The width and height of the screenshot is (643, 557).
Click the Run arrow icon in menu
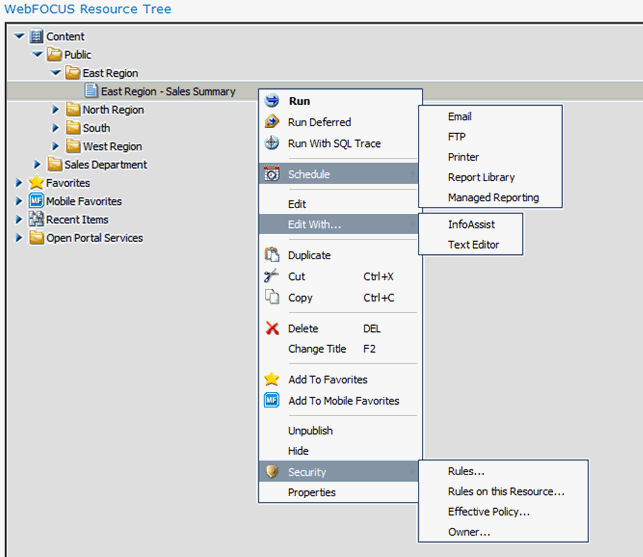point(272,100)
